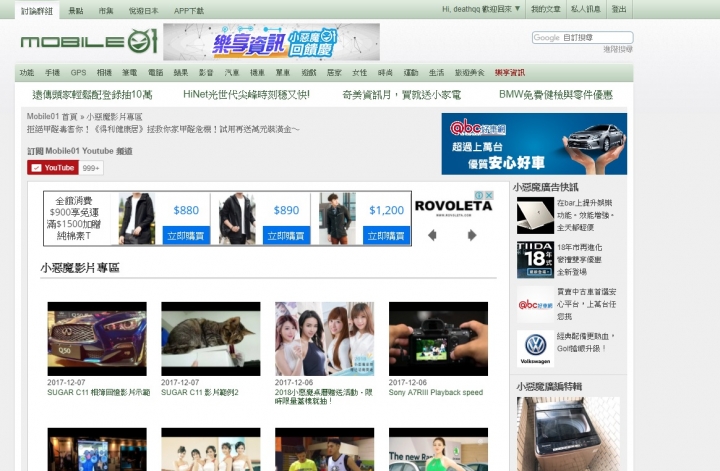The height and width of the screenshot is (471, 720).
Task: Select 筆電 in the category bar
Action: click(129, 73)
